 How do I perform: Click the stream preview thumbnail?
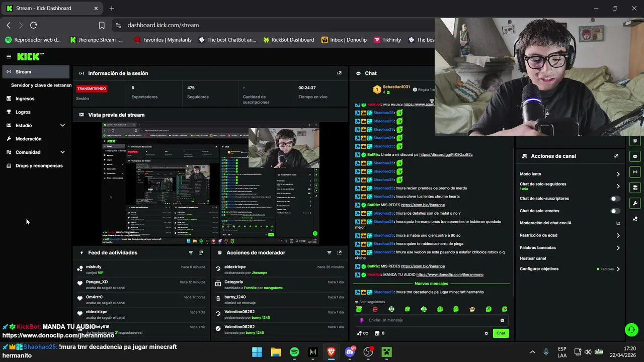210,183
